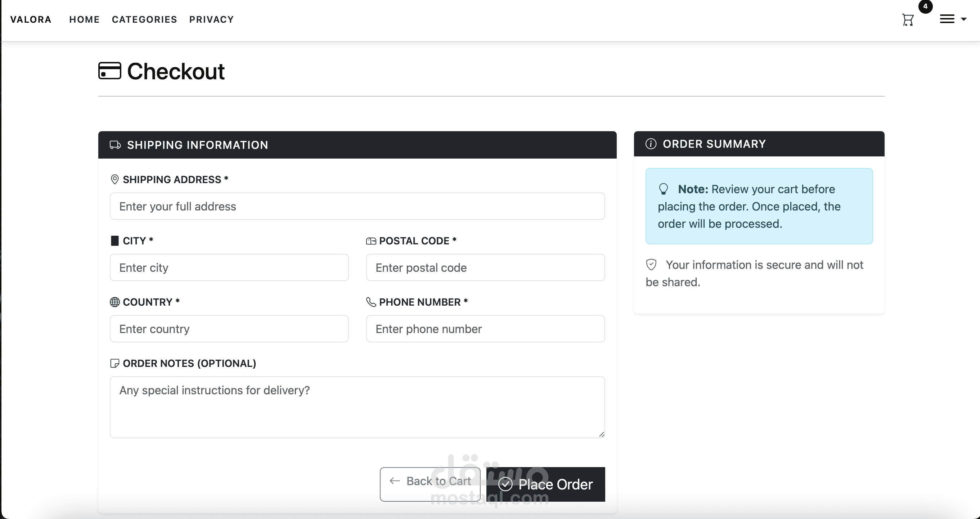
Task: Click the truck icon in Shipping Information header
Action: click(x=115, y=145)
